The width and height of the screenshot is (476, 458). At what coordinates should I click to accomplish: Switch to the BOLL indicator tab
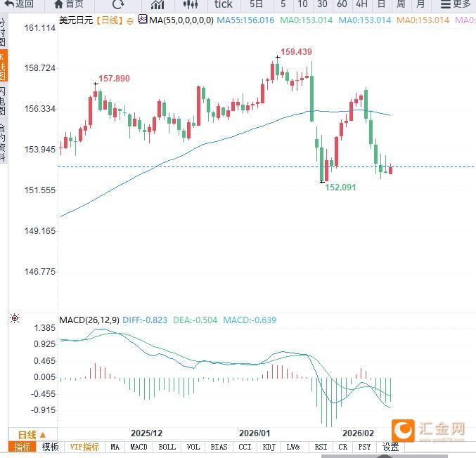167,447
